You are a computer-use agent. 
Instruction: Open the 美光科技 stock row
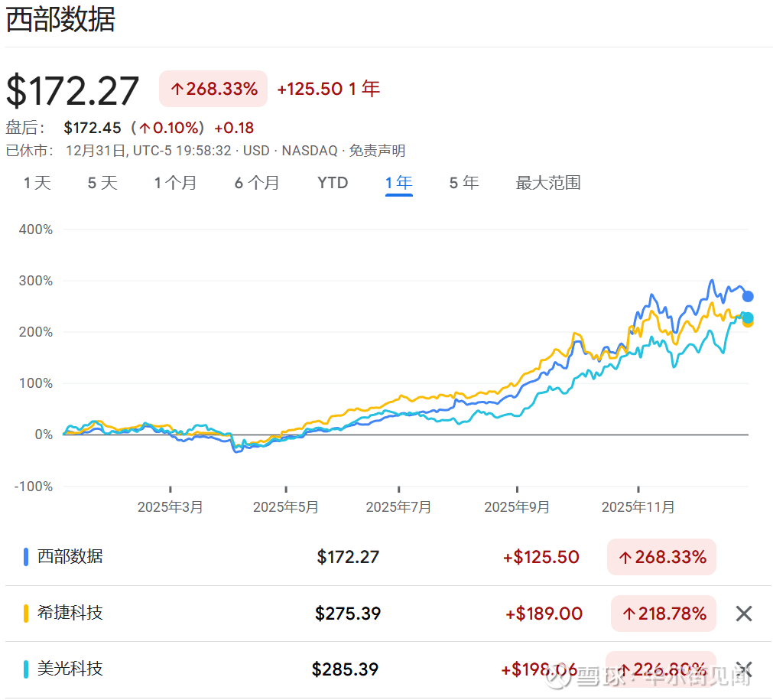tap(70, 669)
